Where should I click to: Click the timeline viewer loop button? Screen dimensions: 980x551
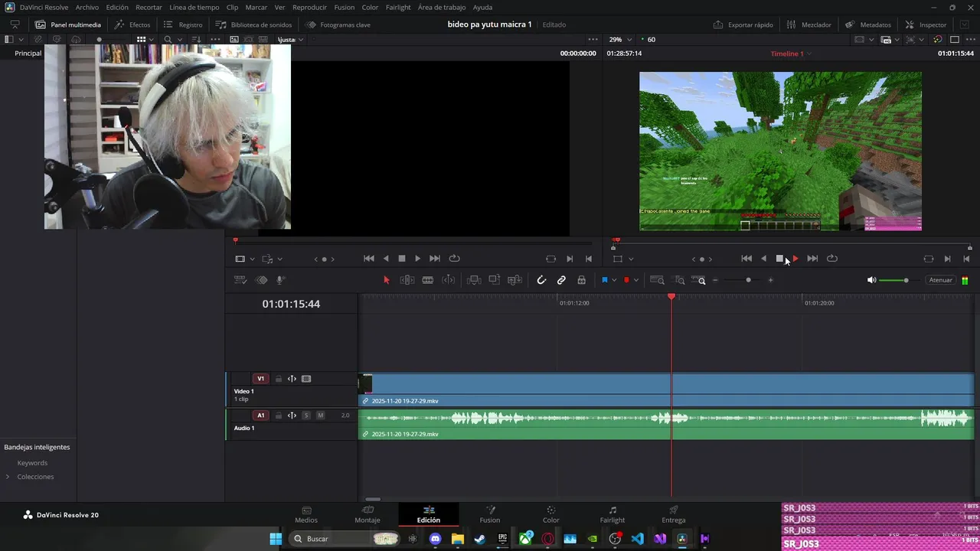832,259
